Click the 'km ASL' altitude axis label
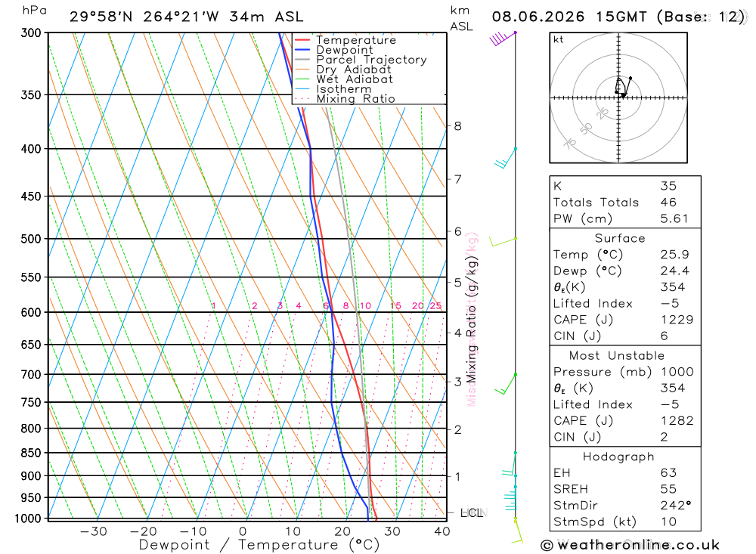The height and width of the screenshot is (554, 756). pyautogui.click(x=461, y=18)
